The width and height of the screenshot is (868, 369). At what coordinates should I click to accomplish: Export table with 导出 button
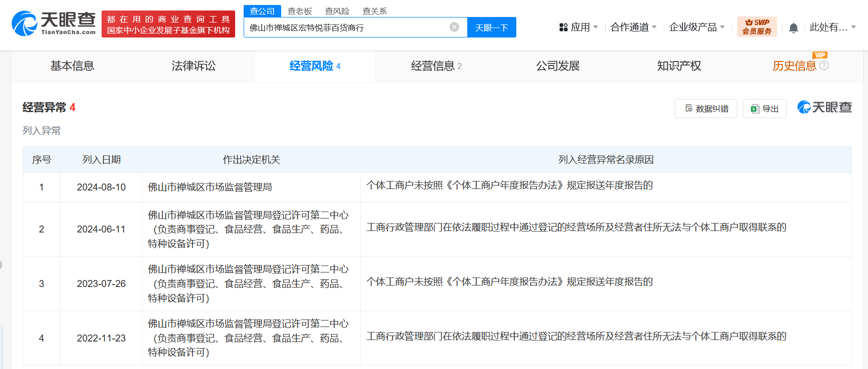tap(764, 108)
